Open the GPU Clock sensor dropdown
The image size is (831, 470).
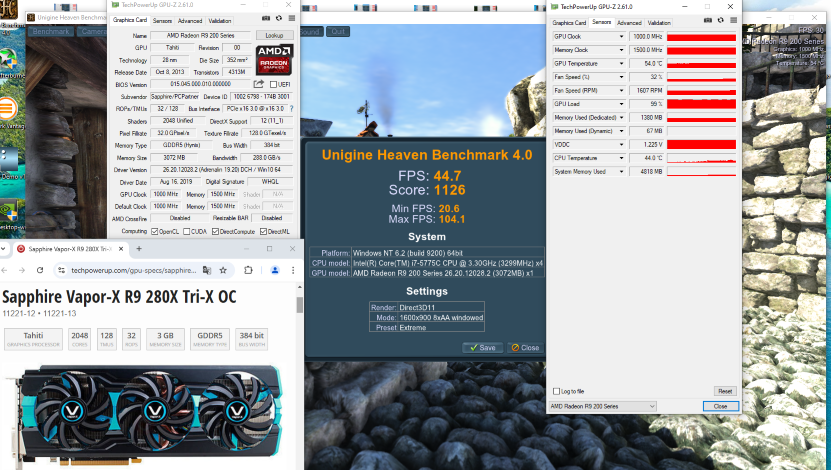click(621, 37)
